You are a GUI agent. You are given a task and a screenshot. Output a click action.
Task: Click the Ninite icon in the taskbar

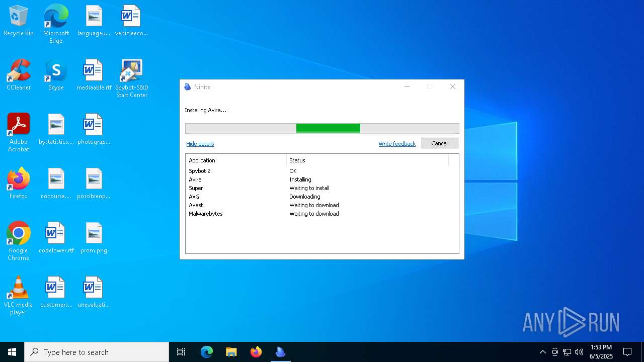(280, 352)
